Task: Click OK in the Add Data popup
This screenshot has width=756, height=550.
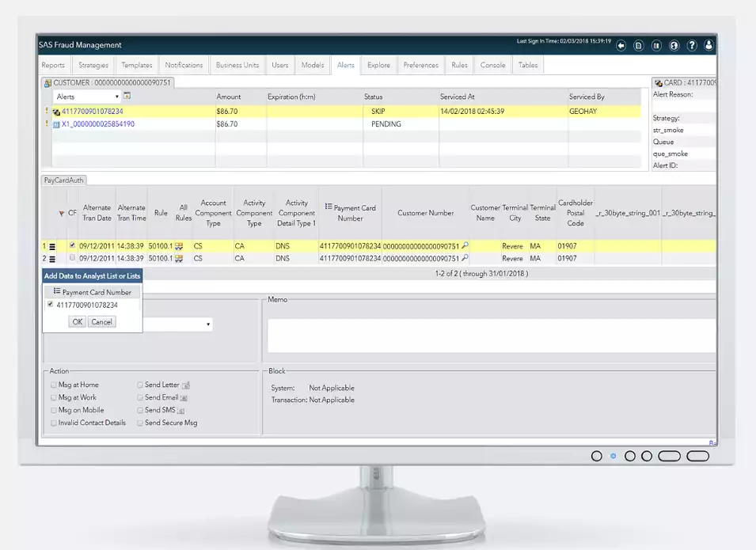Action: pos(77,321)
